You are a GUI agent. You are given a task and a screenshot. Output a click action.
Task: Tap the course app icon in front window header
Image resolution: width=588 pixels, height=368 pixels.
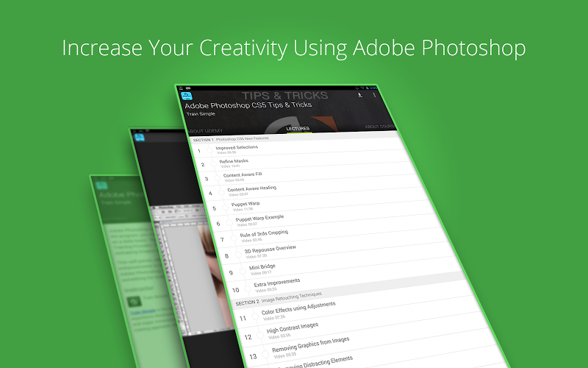(187, 96)
